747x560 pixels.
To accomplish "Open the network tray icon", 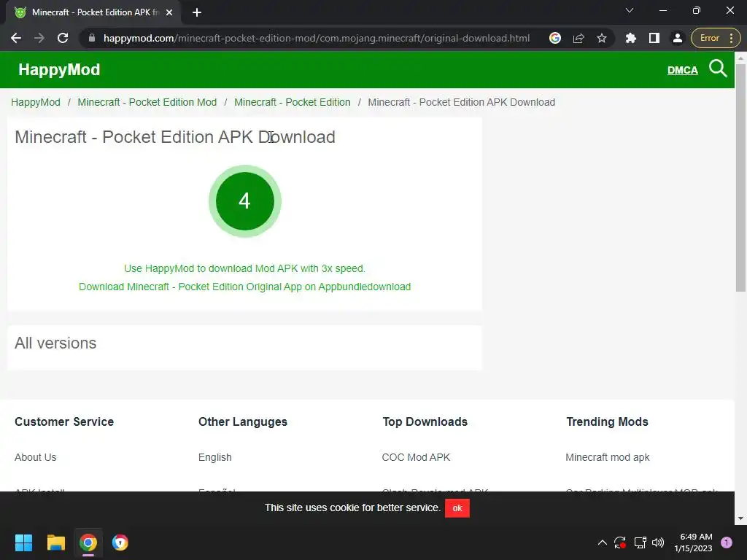I will pyautogui.click(x=640, y=542).
